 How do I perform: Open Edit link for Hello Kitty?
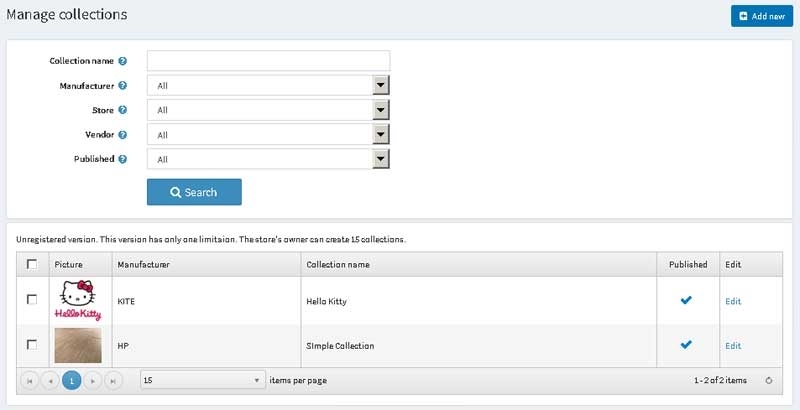[733, 301]
